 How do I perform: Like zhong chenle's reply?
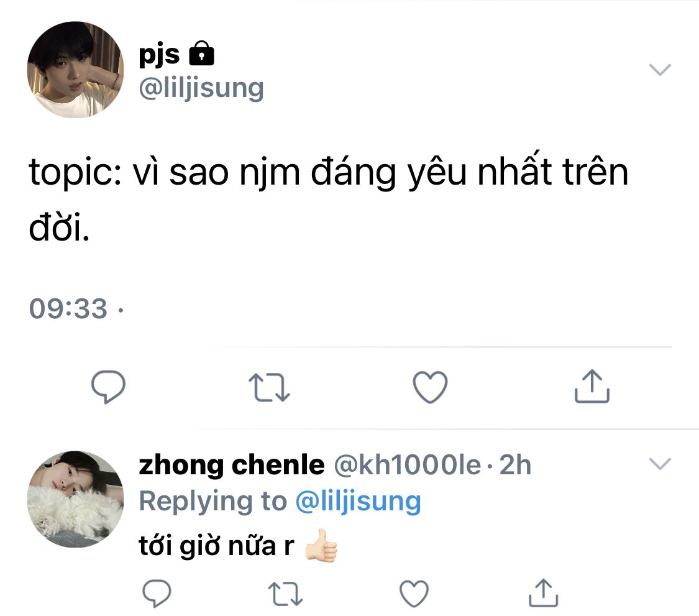coord(414,592)
